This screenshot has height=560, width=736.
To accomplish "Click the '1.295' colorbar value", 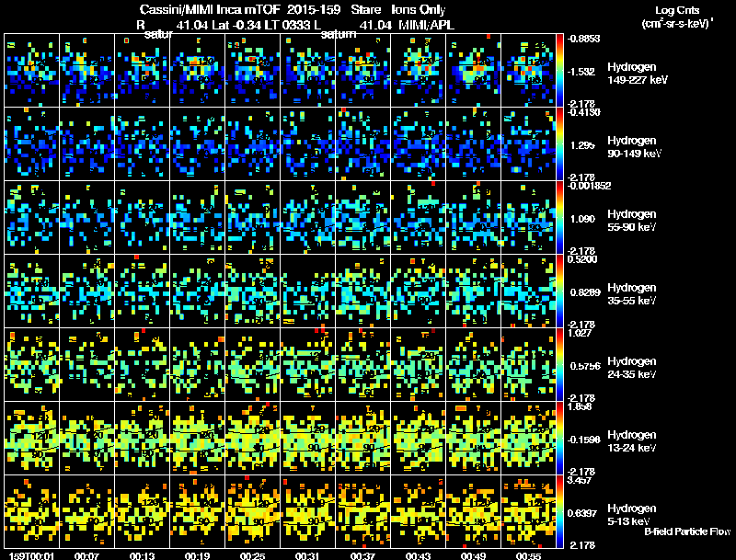I will 582,145.
